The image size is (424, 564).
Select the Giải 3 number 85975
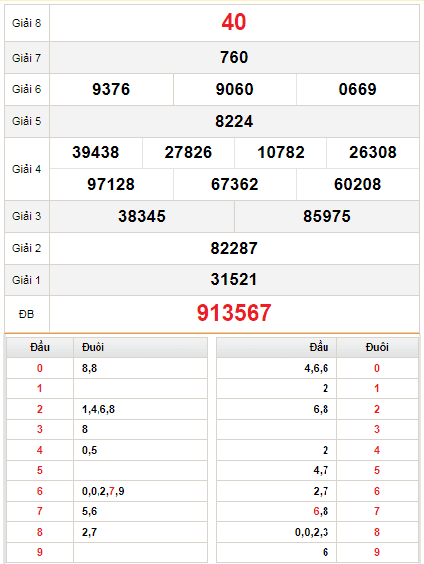[327, 217]
